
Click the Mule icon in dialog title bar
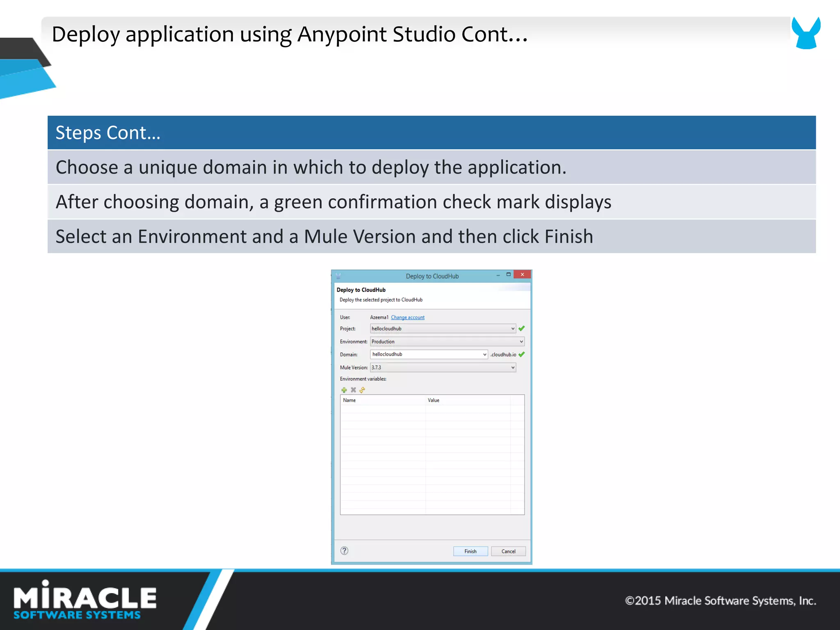tap(338, 276)
